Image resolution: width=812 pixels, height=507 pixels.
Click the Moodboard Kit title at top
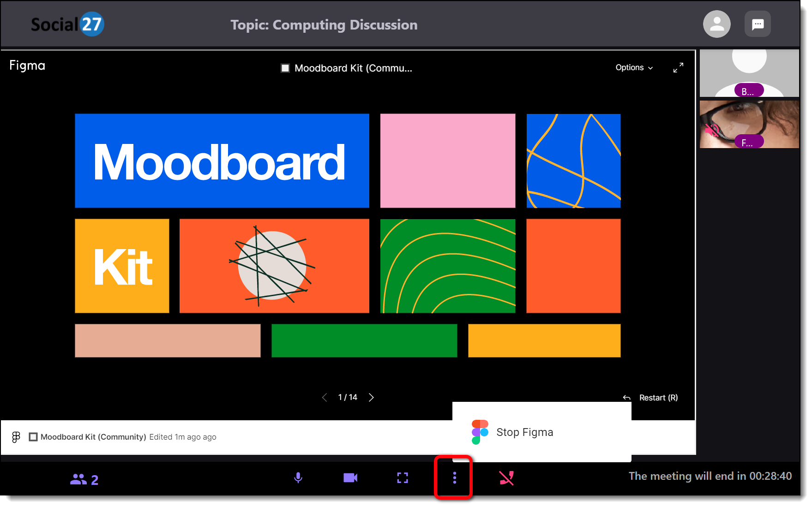353,68
